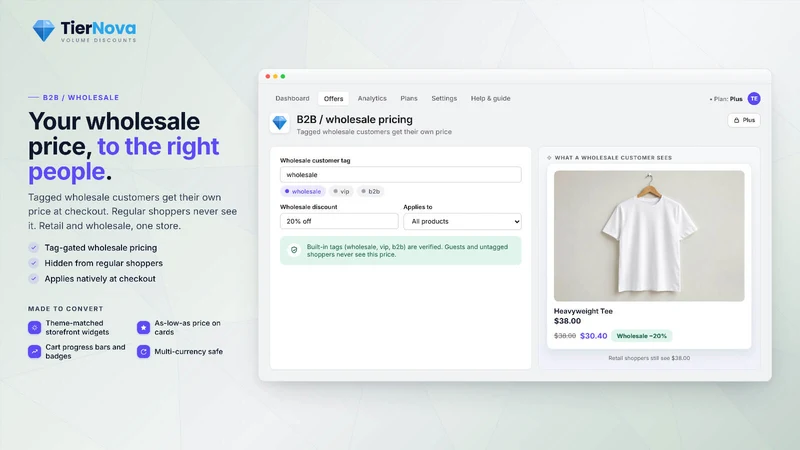Click the Multi-currency safe icon
The image size is (800, 450).
click(x=143, y=351)
